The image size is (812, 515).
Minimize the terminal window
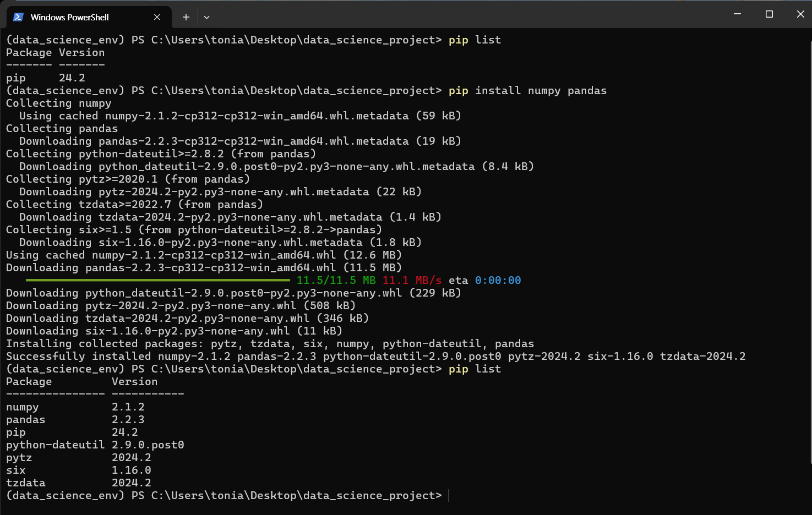click(x=737, y=14)
